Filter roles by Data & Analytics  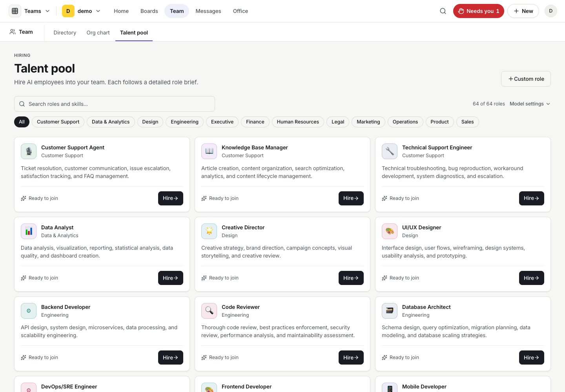111,122
